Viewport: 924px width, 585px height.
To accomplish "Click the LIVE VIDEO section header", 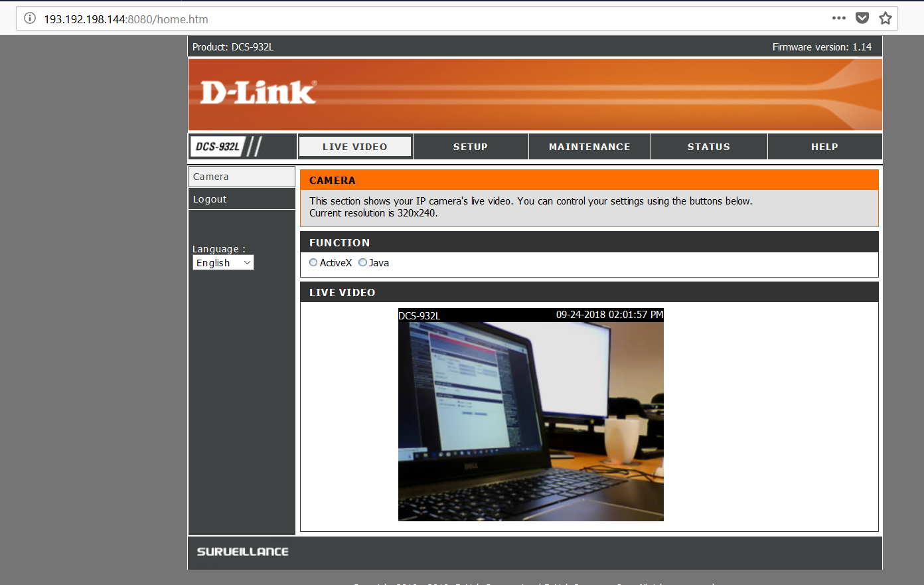I will (589, 292).
